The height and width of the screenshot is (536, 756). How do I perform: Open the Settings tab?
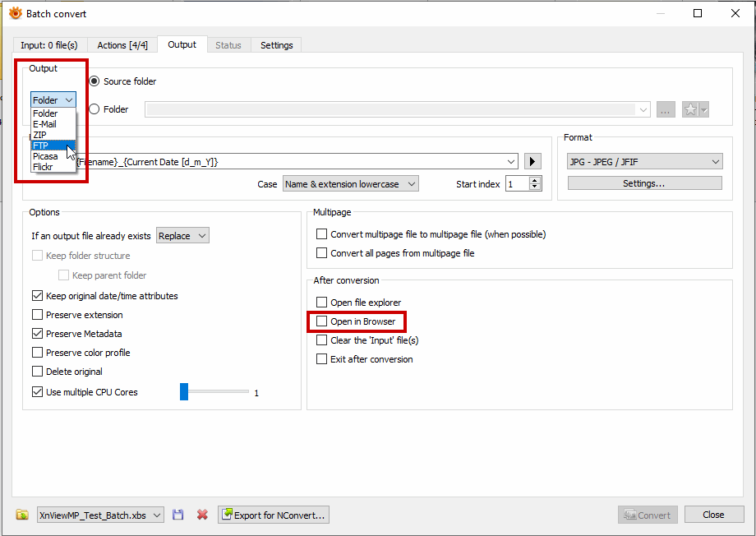(x=276, y=45)
